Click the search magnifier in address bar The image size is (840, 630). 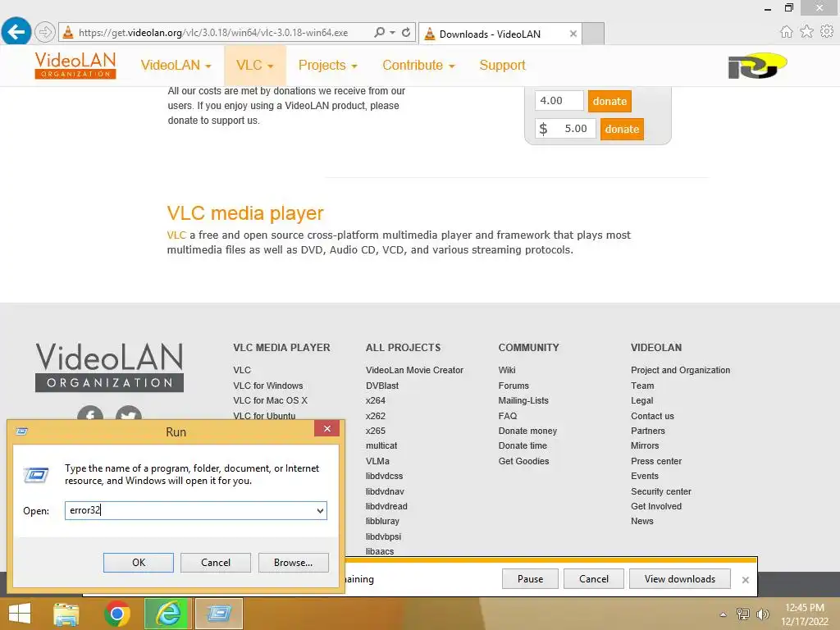379,32
